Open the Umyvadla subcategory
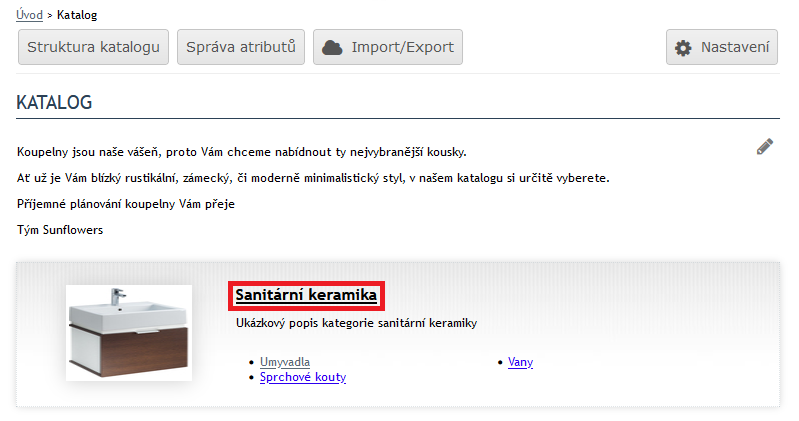Image resolution: width=799 pixels, height=421 pixels. (285, 362)
